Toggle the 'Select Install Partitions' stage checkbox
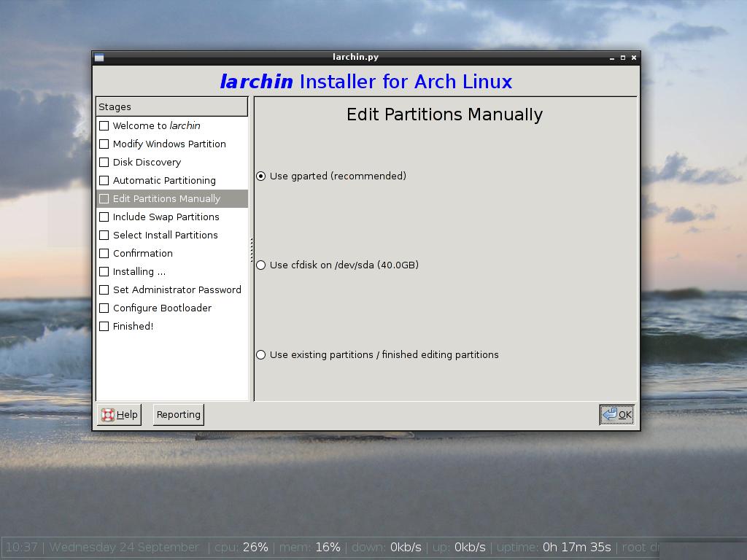This screenshot has height=560, width=747. tap(104, 236)
